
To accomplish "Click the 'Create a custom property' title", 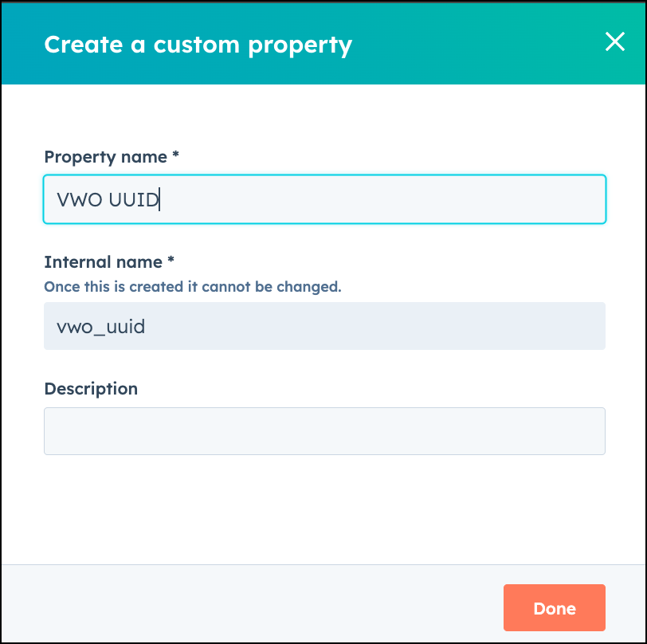I will click(198, 45).
